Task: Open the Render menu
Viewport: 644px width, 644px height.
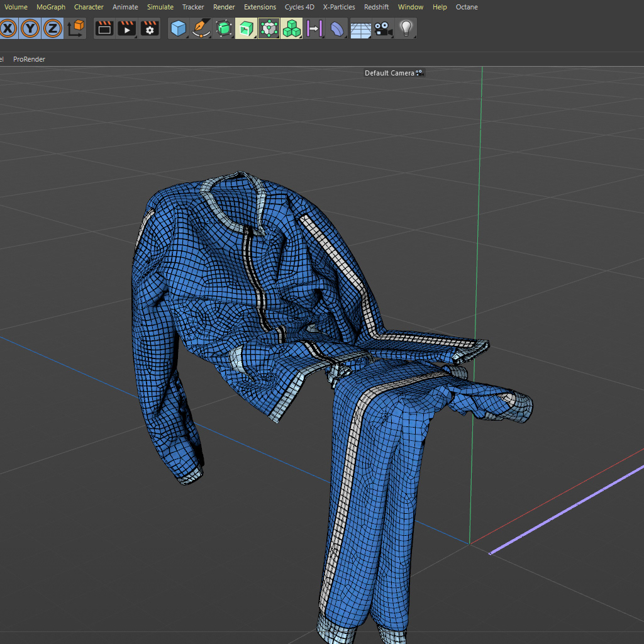Action: coord(224,7)
